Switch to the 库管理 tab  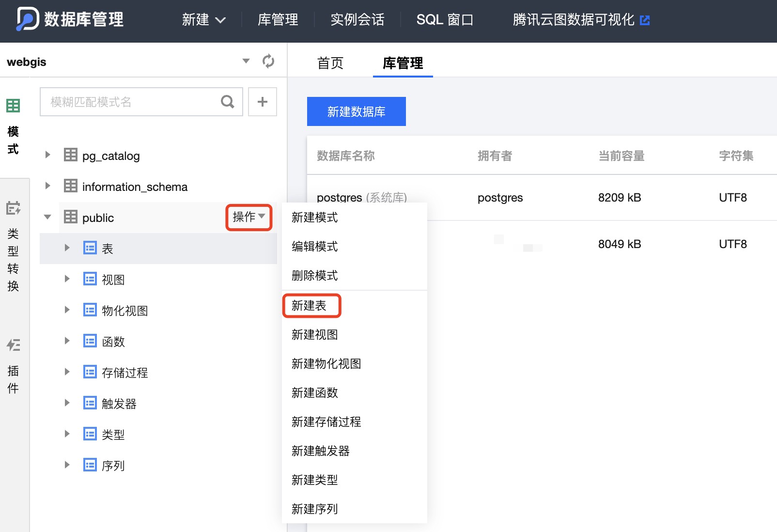coord(403,63)
